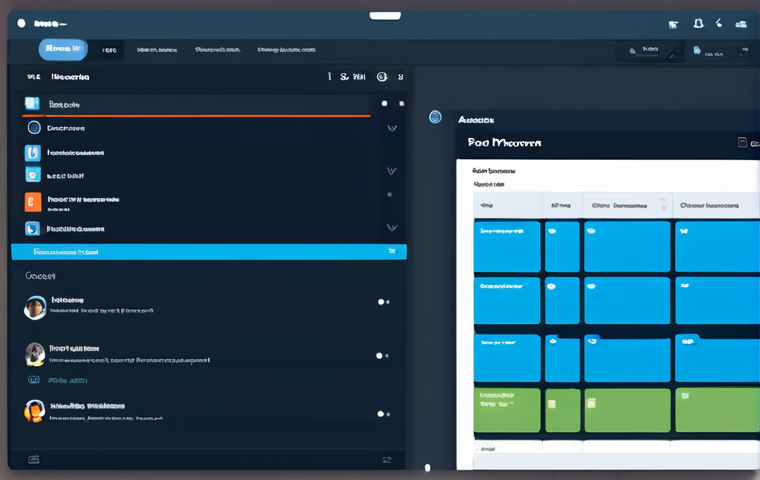Click the flag-shaped icon beside the bell

673,25
